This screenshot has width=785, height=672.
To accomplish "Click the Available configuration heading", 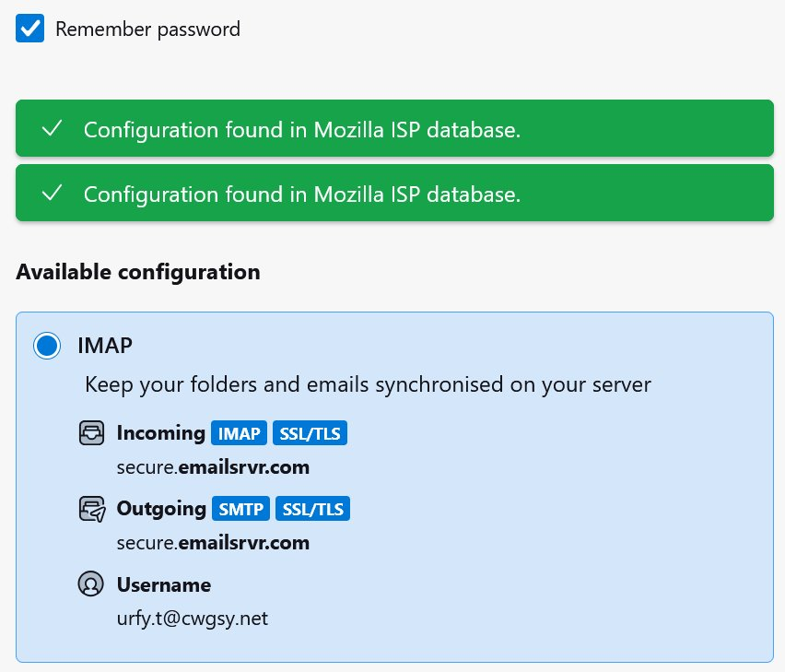I will [138, 273].
